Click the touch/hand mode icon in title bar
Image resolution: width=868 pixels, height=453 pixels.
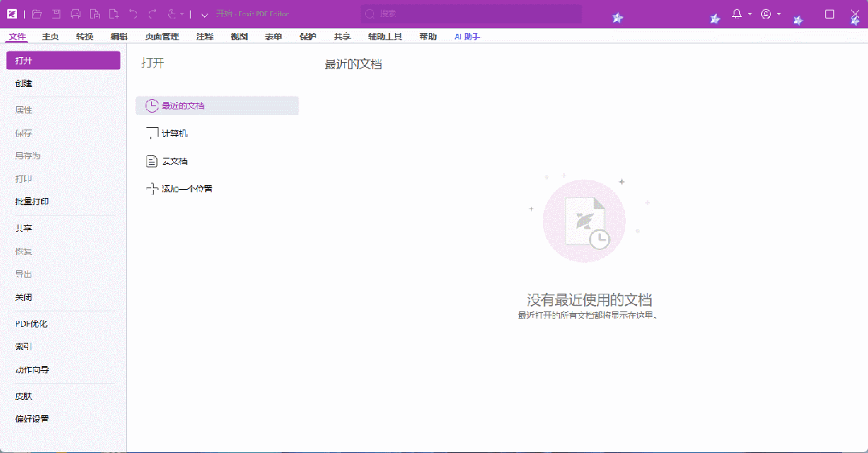click(172, 14)
